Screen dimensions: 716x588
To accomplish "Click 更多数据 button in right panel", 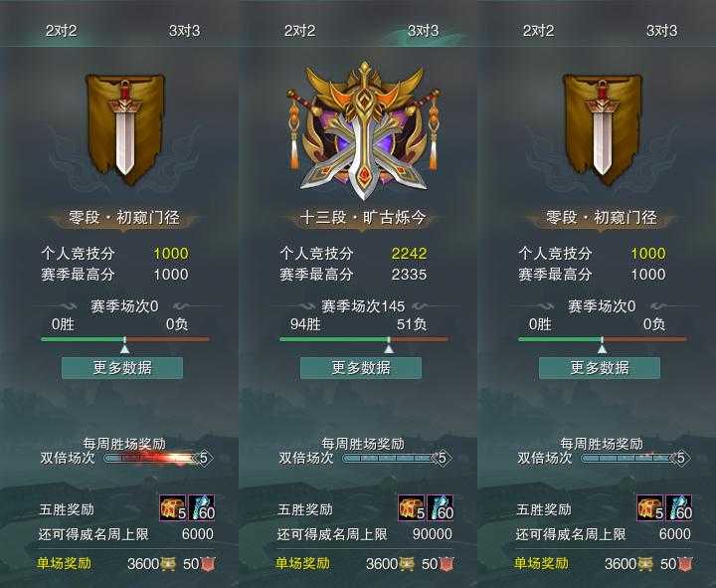I will [600, 368].
